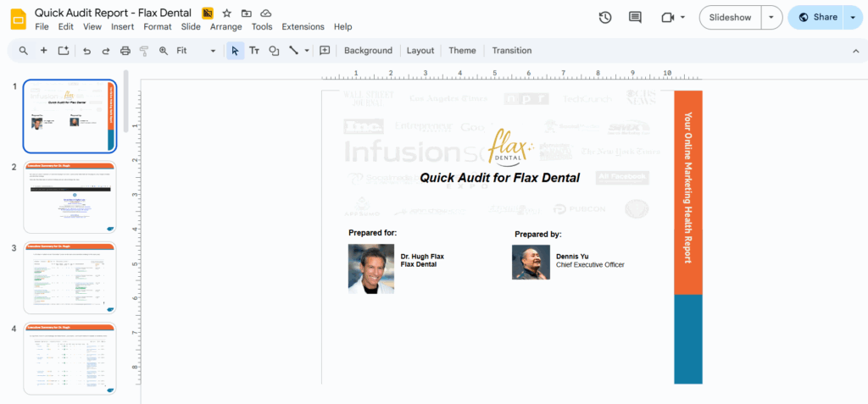Click the Add comment toolbar icon
Image resolution: width=868 pixels, height=404 pixels.
pos(325,51)
